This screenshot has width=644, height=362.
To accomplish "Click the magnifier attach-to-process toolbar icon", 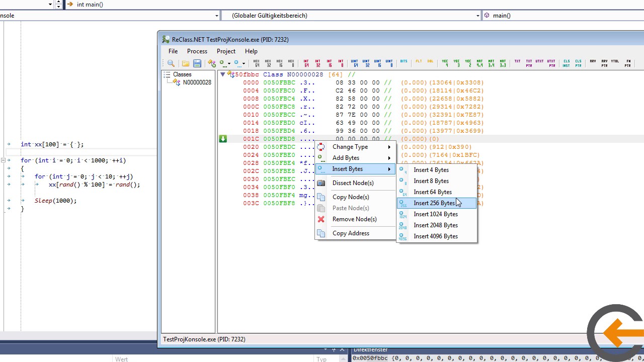I will point(171,63).
